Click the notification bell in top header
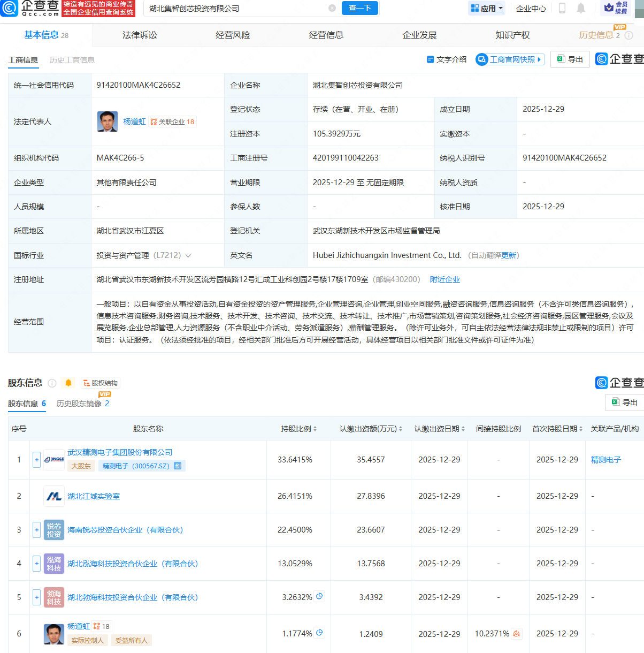The width and height of the screenshot is (644, 653). pos(581,8)
